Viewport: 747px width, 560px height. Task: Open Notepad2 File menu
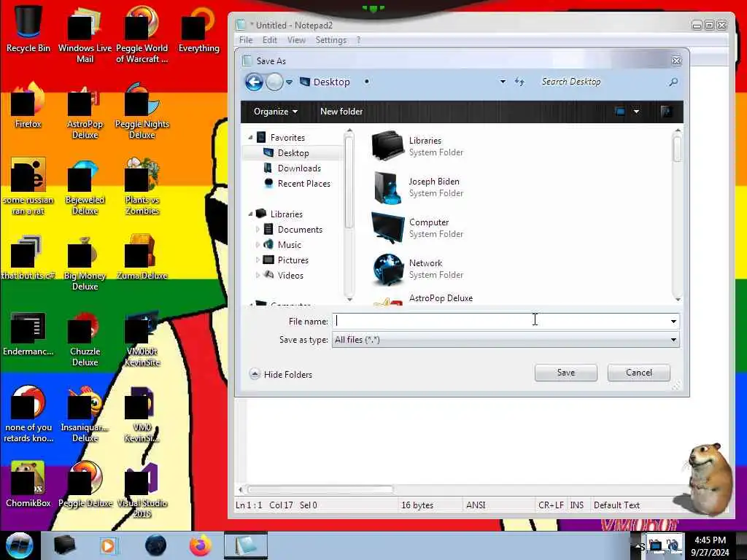[246, 40]
